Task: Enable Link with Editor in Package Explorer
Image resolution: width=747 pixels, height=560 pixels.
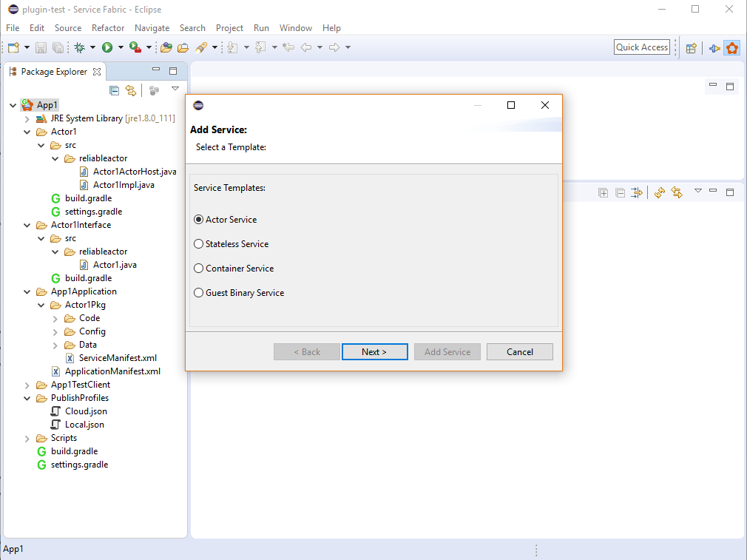Action: (x=131, y=90)
